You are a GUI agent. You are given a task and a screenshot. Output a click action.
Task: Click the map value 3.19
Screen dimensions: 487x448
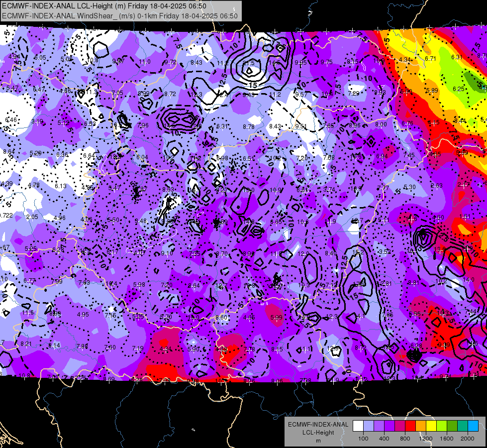pos(37,121)
